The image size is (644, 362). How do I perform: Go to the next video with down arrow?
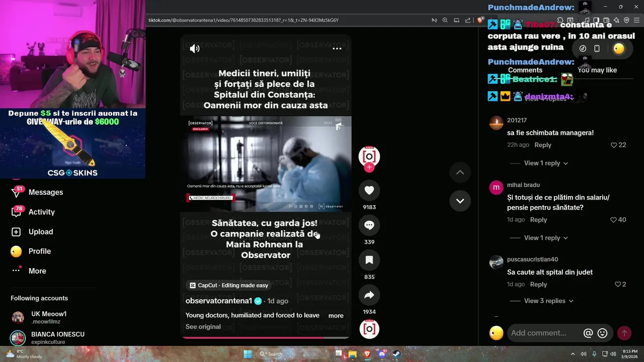click(460, 201)
